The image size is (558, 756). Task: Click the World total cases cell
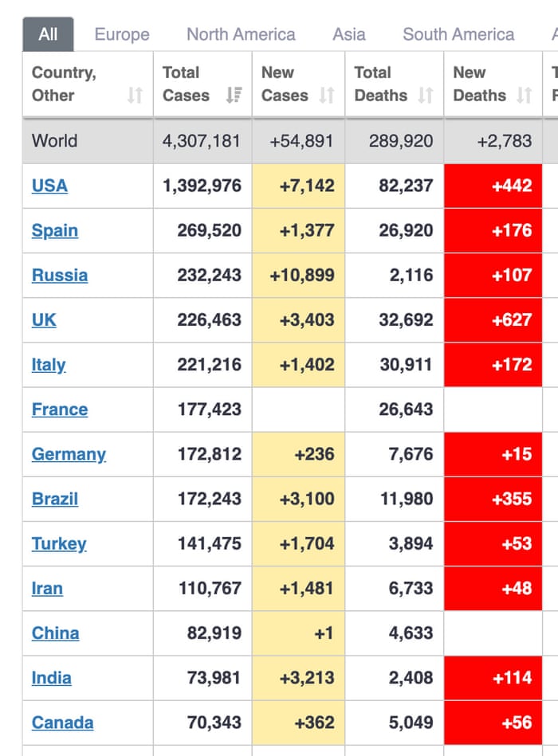[201, 141]
